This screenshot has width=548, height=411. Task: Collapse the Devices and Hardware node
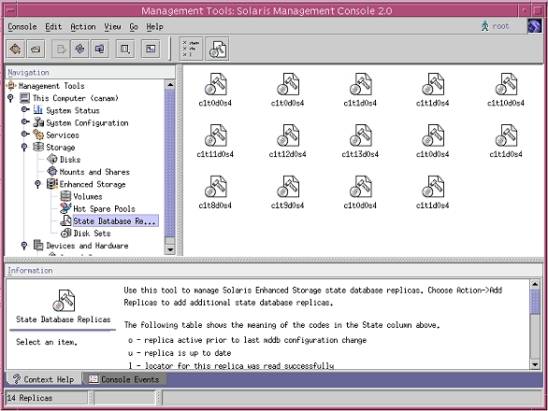(24, 246)
